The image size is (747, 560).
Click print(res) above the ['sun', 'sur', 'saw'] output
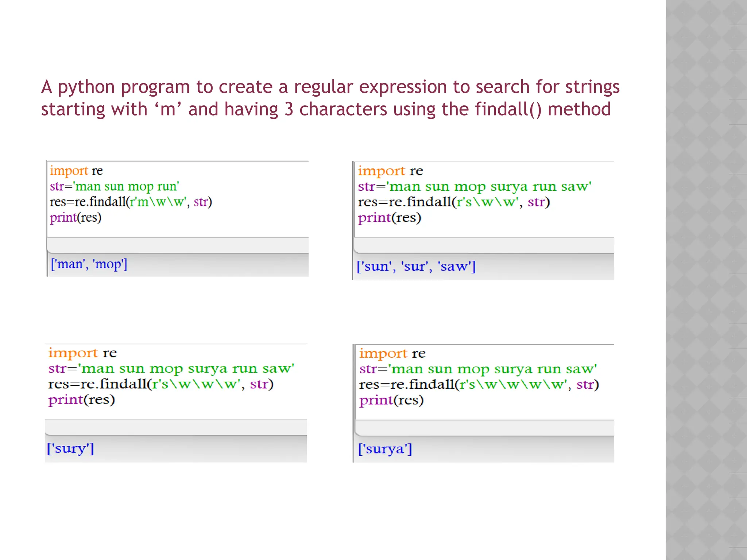coord(390,218)
